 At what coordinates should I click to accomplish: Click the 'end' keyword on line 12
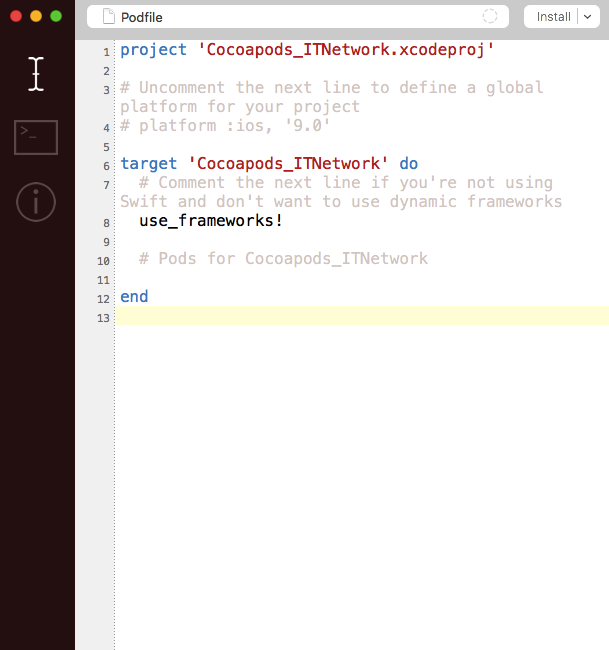click(134, 297)
